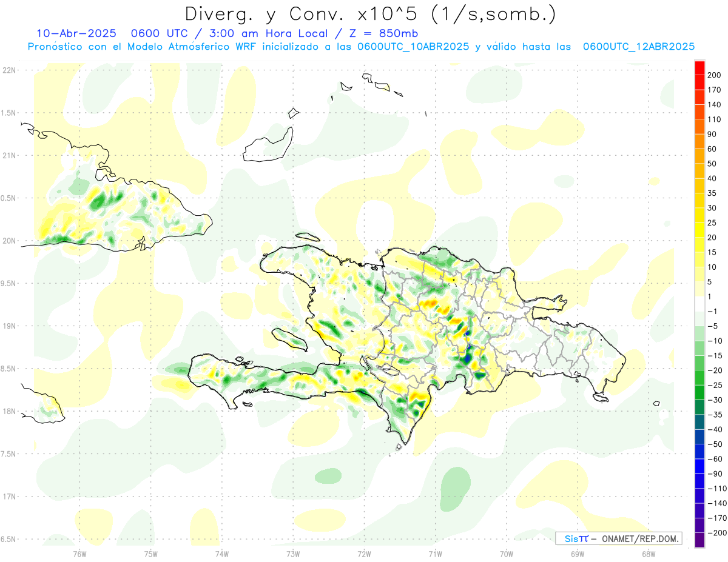
Task: Click the title 'Diverg. y Conv. x10^5 (1/s,somb.)'
Action: 370,14
